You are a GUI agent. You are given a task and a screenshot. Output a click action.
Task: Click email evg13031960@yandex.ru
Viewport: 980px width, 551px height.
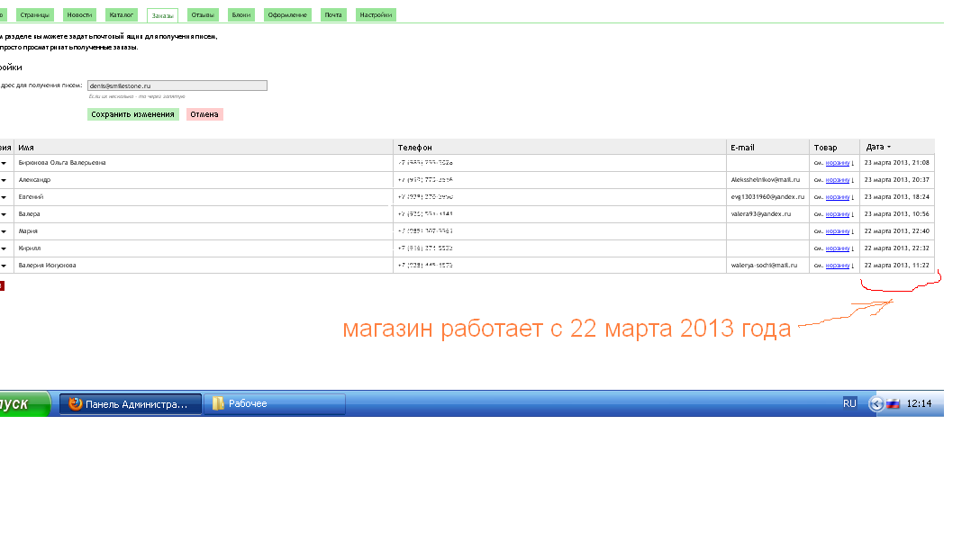coord(767,197)
